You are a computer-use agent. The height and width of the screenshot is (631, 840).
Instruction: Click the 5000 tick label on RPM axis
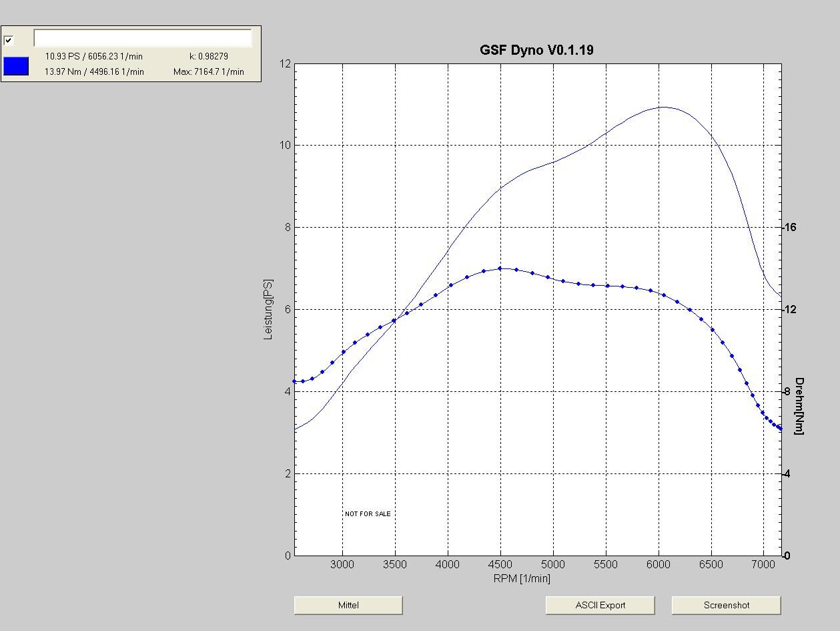pyautogui.click(x=552, y=564)
